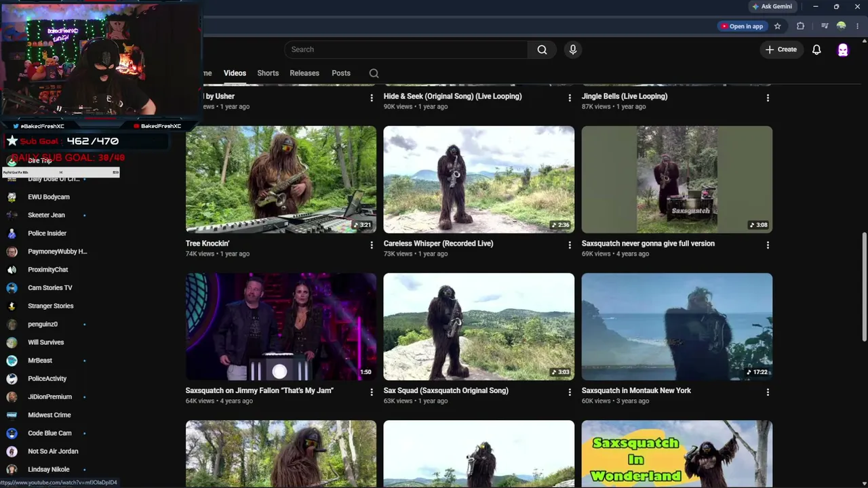Image resolution: width=868 pixels, height=488 pixels.
Task: Open the Tree Knockin' video title
Action: pyautogui.click(x=208, y=243)
